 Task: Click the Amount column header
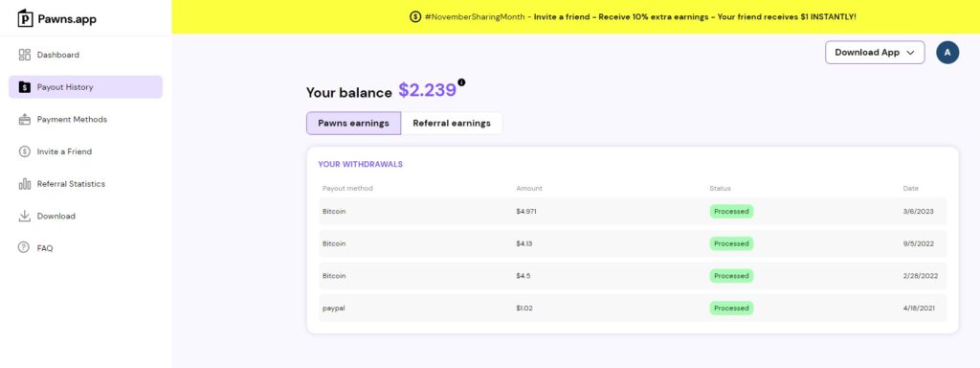(529, 189)
